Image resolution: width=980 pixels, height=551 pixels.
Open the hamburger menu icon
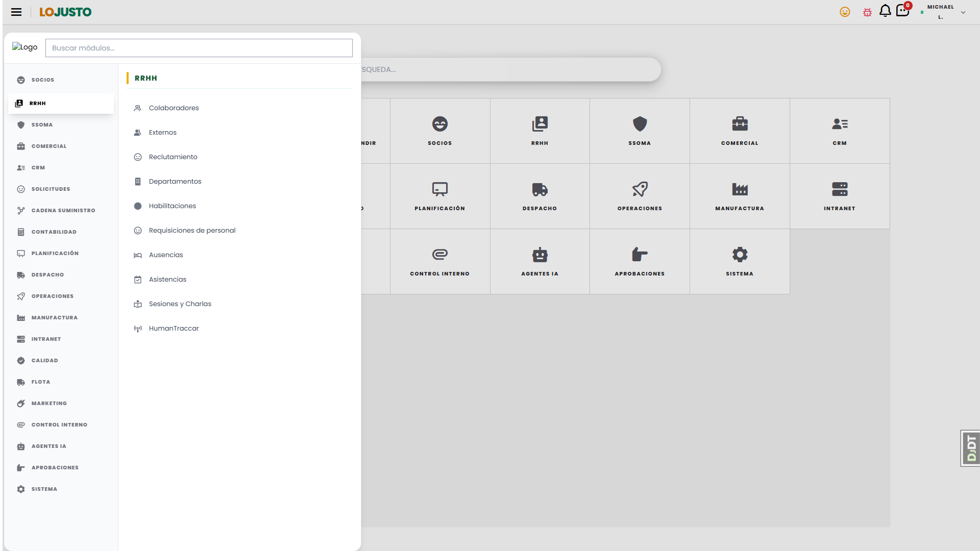[16, 12]
